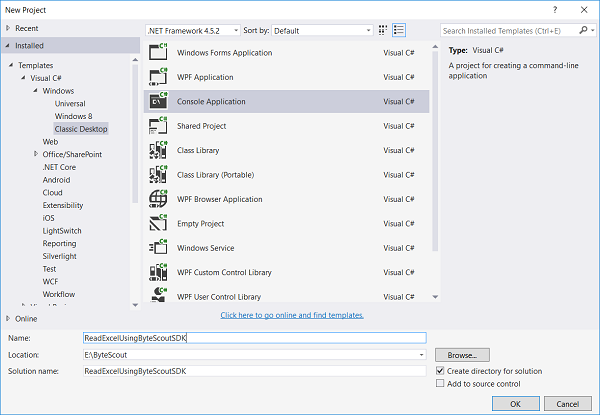This screenshot has width=600, height=415.
Task: Switch to small icons view
Action: pyautogui.click(x=383, y=30)
